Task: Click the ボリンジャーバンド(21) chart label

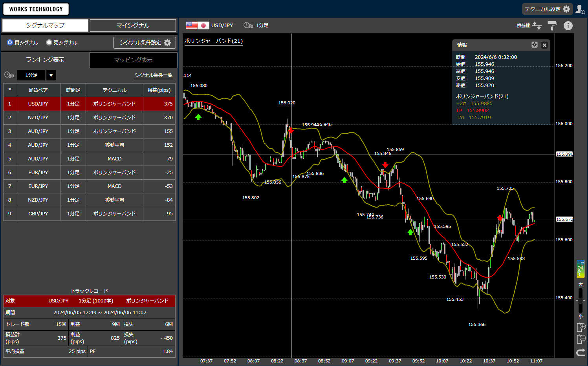Action: coord(214,41)
